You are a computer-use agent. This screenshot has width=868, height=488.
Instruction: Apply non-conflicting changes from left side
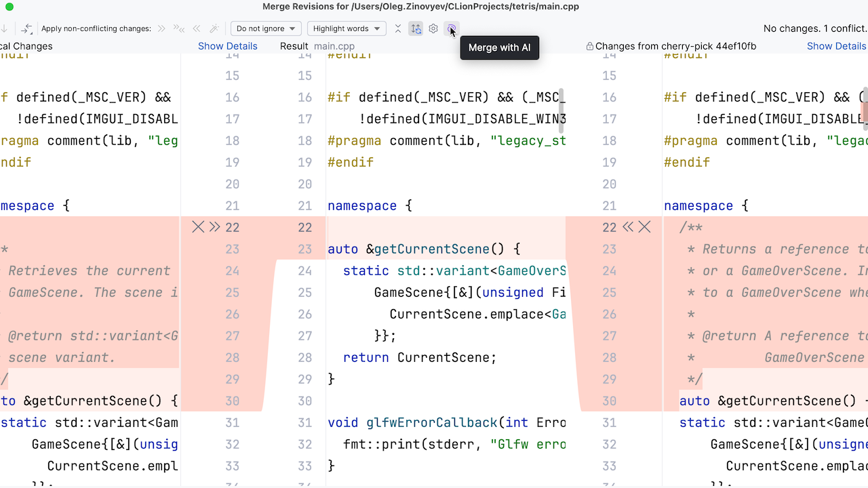point(161,29)
